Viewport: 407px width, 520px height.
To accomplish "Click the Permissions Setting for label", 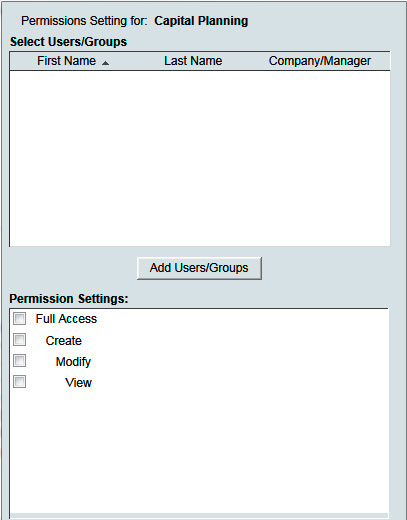I will tap(84, 21).
